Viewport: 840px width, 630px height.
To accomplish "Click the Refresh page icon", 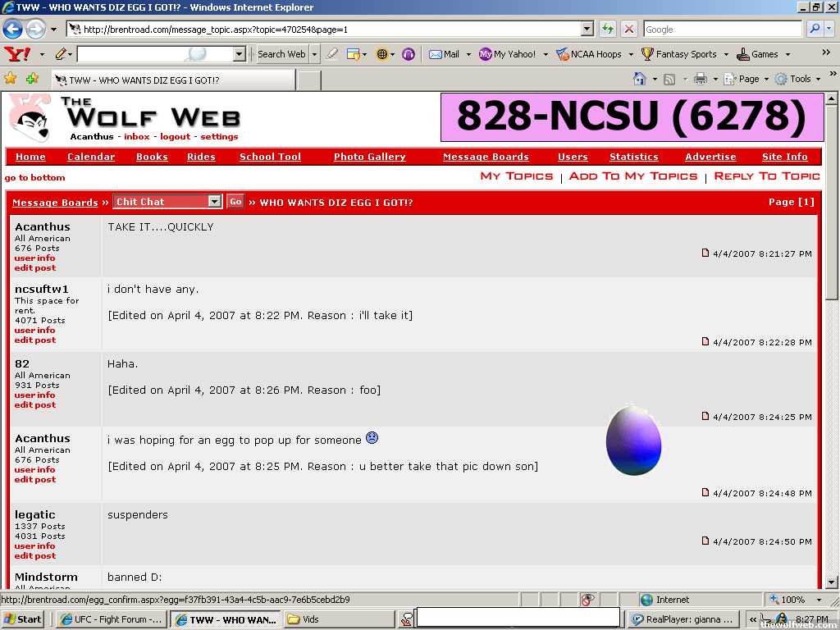I will click(x=607, y=30).
